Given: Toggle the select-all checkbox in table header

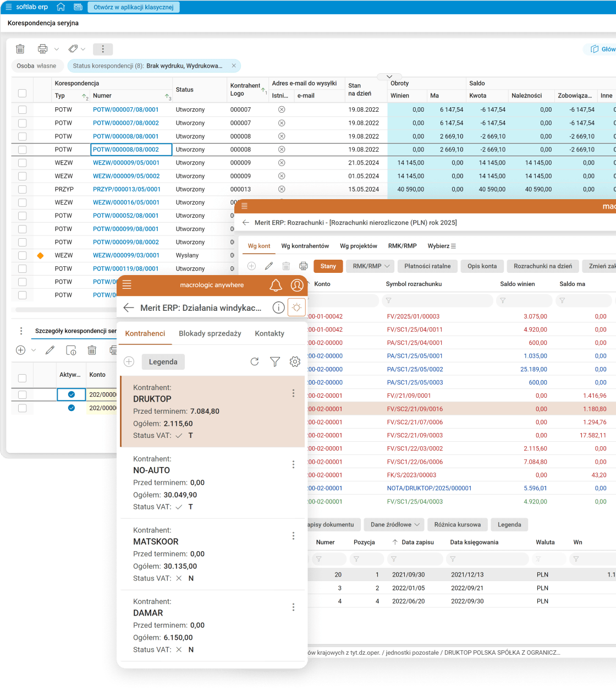Looking at the screenshot, I should point(22,93).
